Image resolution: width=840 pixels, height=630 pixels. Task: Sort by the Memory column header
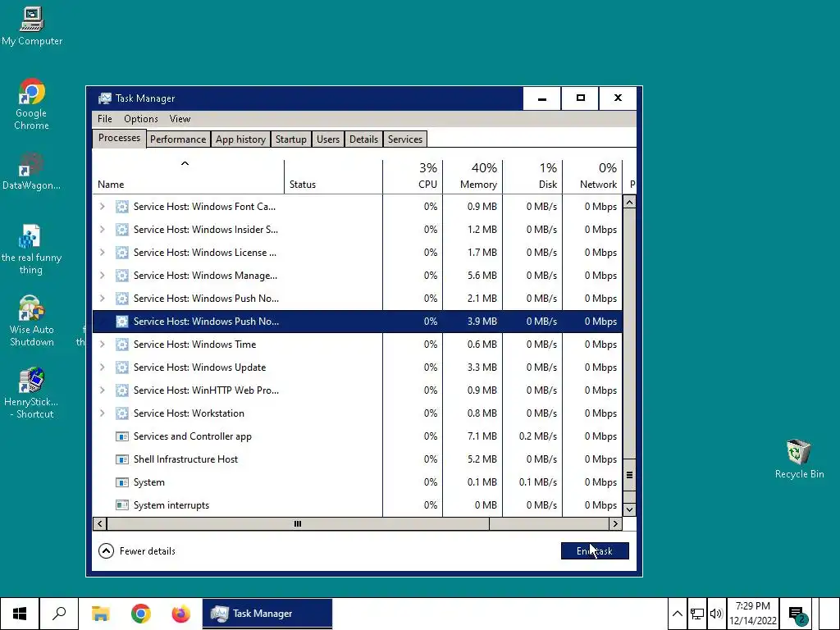(x=472, y=176)
